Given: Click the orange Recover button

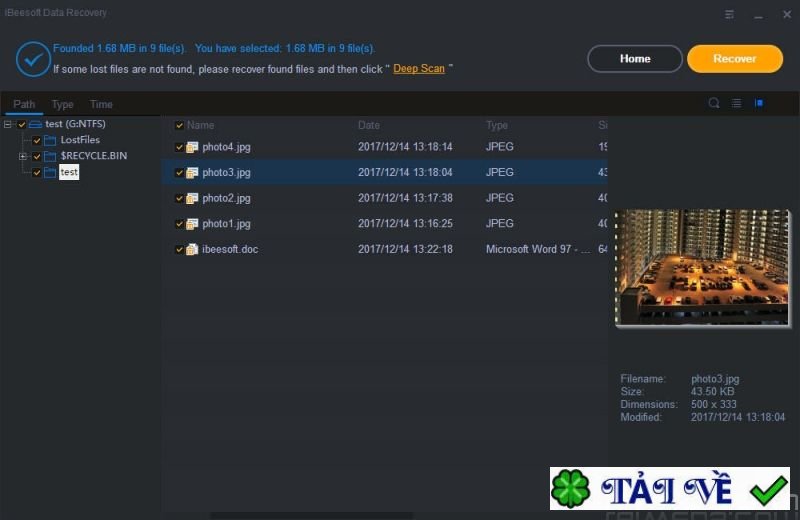Looking at the screenshot, I should (734, 59).
